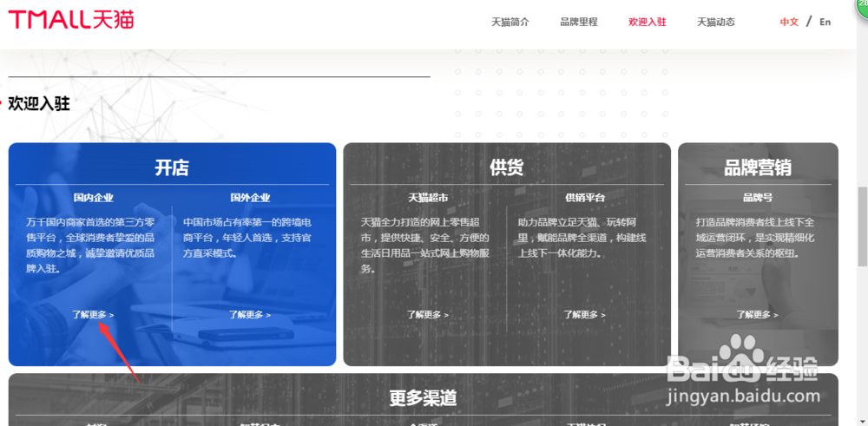Select the 欢迎入驻 navigation item
This screenshot has height=426, width=868.
point(648,23)
